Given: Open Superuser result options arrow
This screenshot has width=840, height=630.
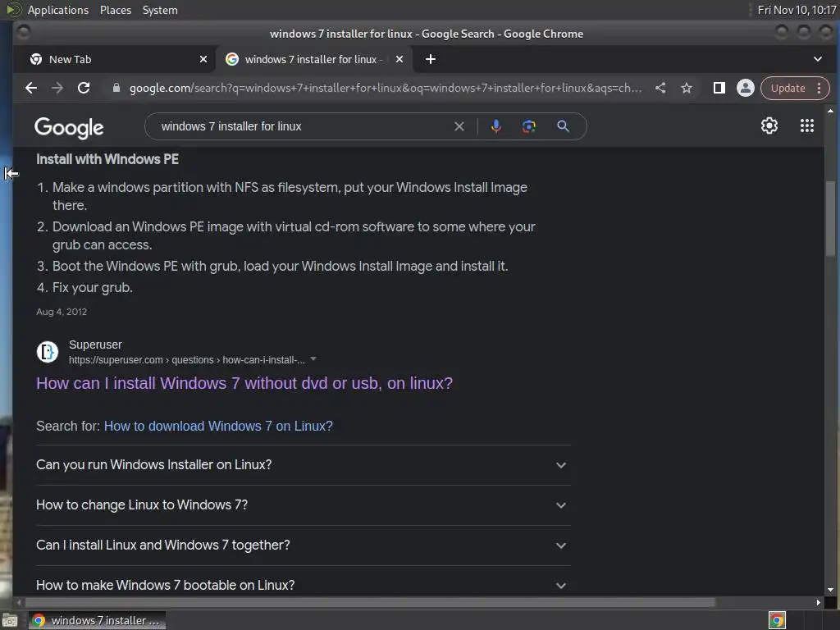Looking at the screenshot, I should tap(313, 359).
